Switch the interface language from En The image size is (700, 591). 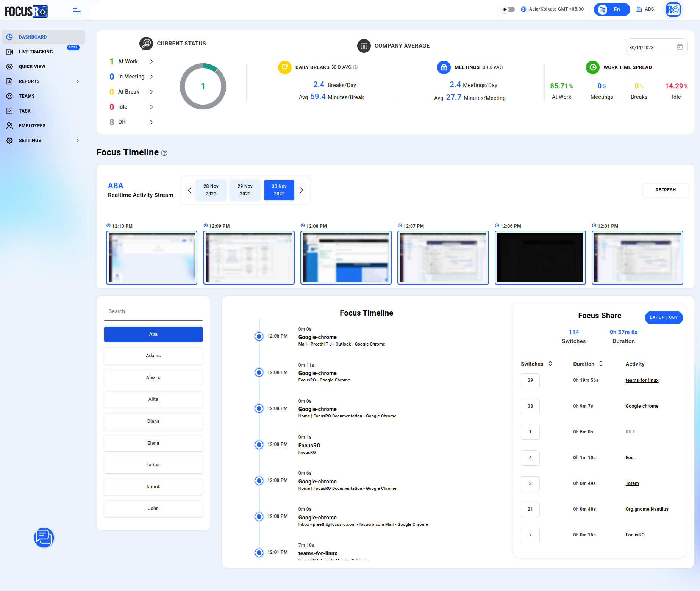(611, 9)
